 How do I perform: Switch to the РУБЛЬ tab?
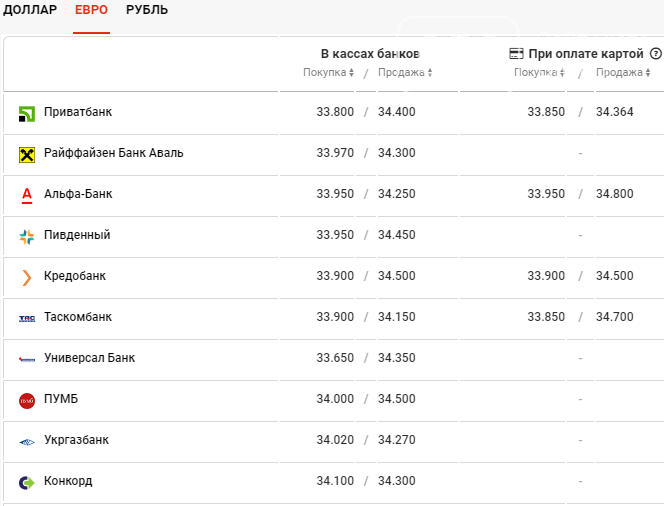click(x=147, y=10)
